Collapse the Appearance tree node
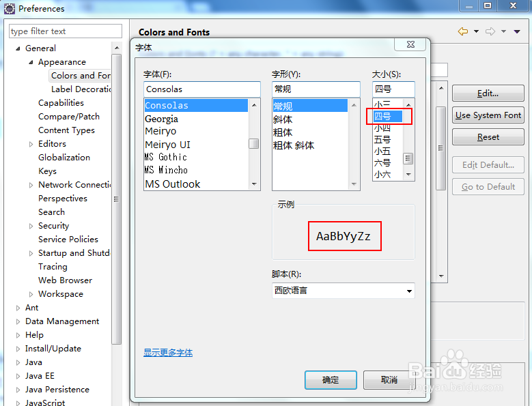This screenshot has height=406, width=532. 31,62
